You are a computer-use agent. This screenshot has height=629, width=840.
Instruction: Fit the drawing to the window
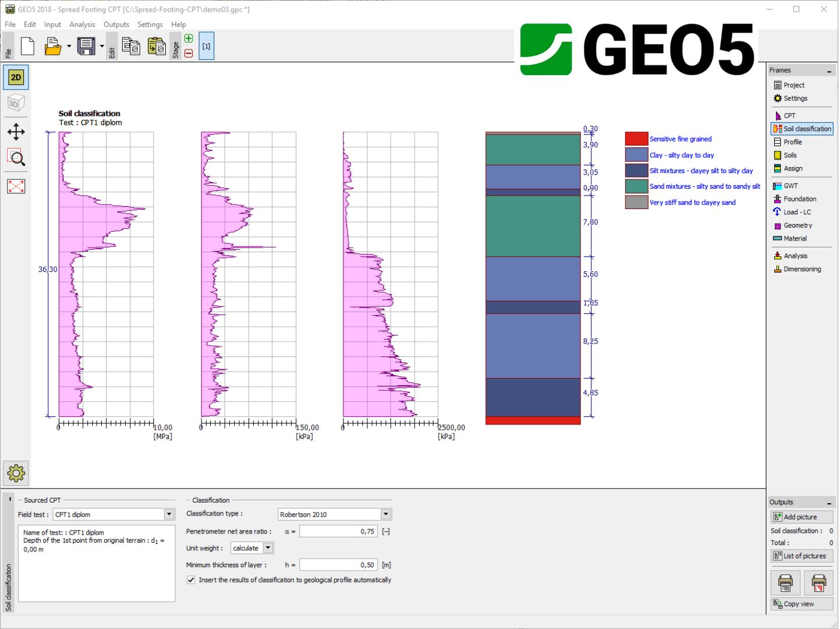[16, 186]
